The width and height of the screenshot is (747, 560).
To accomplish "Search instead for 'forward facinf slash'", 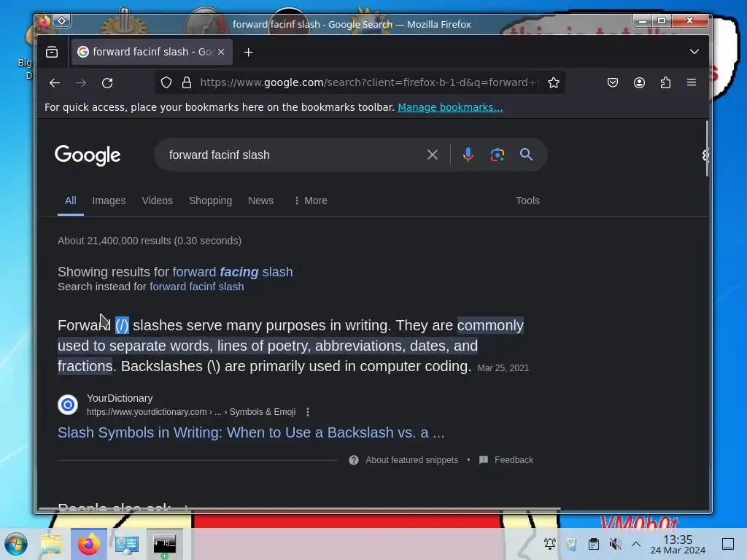I will pyautogui.click(x=197, y=287).
